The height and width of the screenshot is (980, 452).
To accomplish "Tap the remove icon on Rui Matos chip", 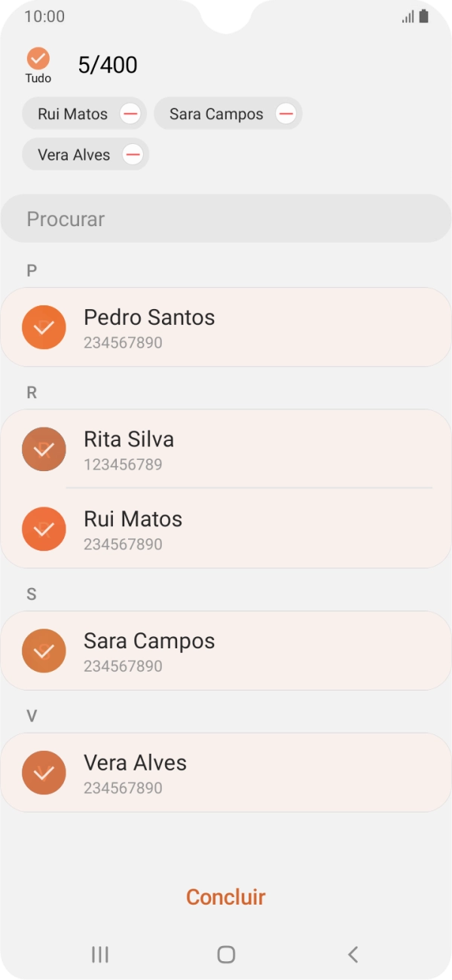I will tap(130, 113).
